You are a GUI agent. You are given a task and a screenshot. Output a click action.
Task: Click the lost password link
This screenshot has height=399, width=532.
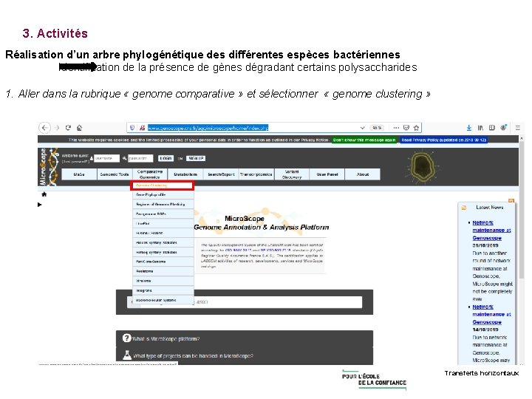tap(75, 162)
